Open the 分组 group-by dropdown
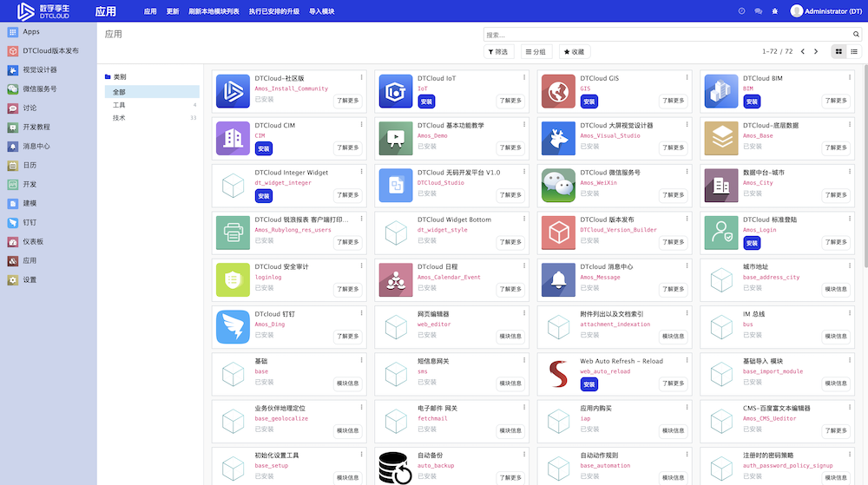 536,52
